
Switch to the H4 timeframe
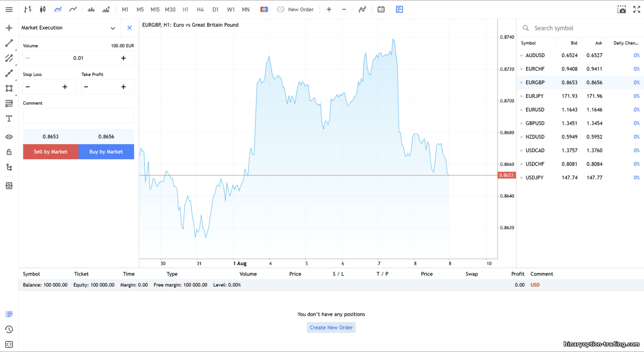200,9
